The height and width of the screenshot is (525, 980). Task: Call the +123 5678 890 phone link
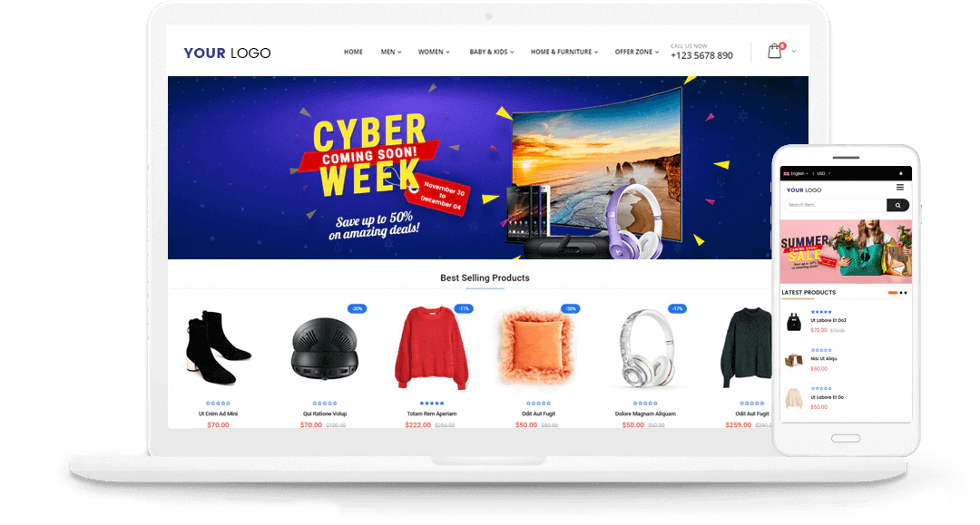point(701,55)
